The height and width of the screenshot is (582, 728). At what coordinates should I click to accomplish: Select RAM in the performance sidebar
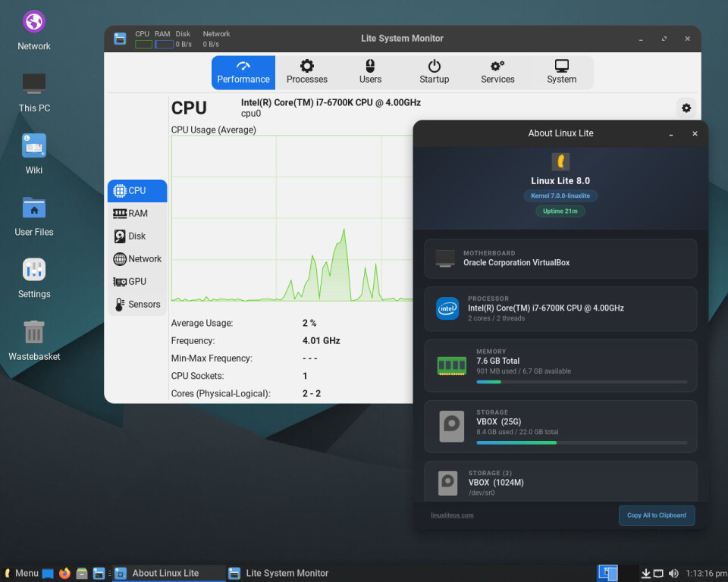pos(137,214)
